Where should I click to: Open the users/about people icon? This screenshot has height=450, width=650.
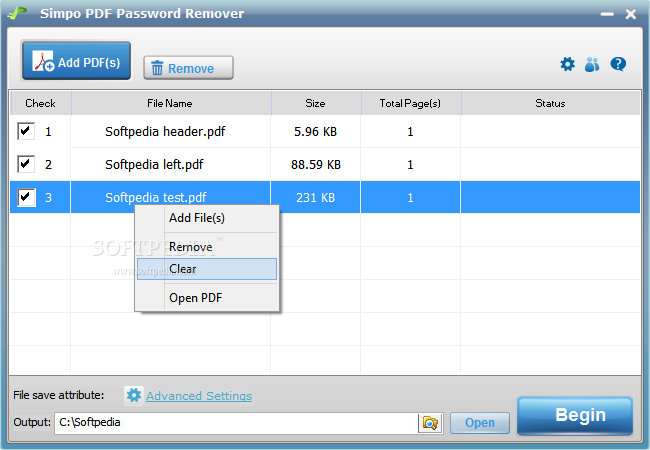(592, 64)
